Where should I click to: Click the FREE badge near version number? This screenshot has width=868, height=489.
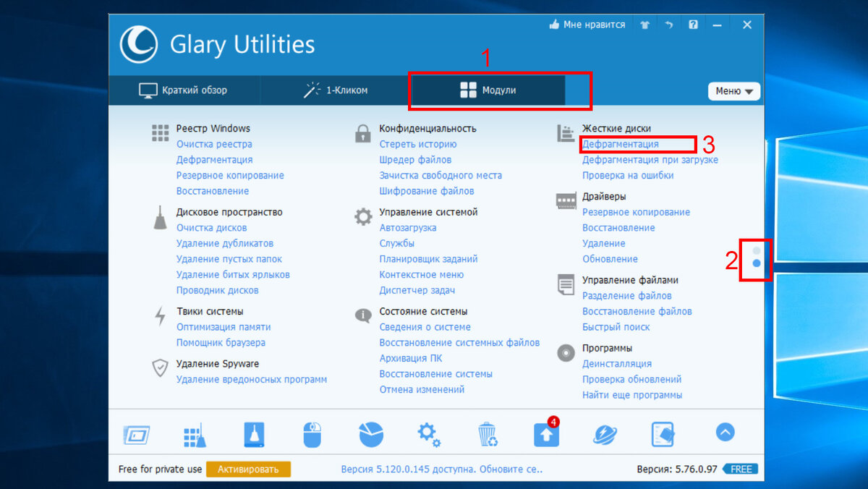741,469
